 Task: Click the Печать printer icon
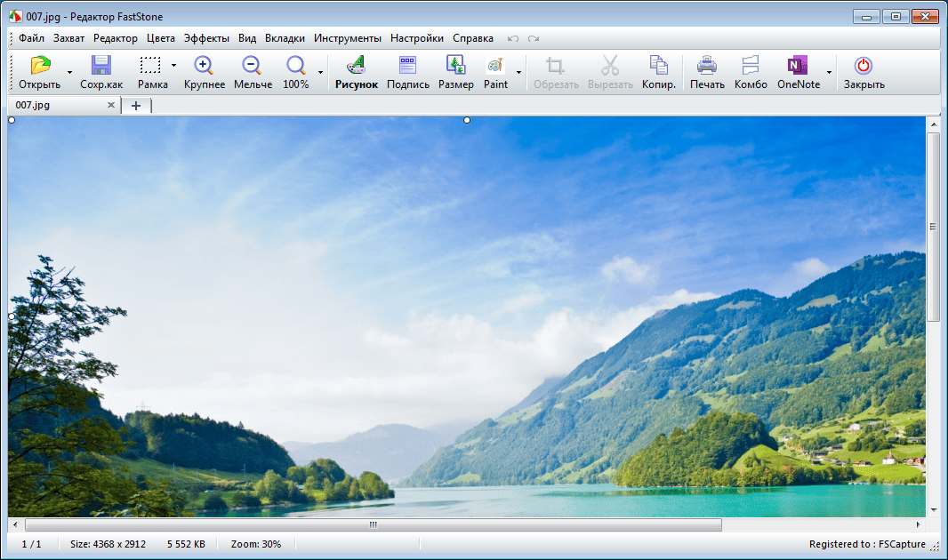pyautogui.click(x=707, y=65)
